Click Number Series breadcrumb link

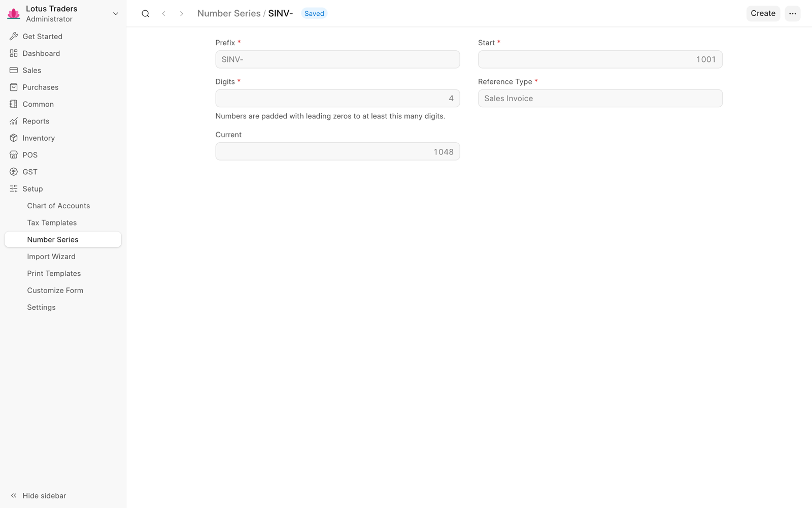point(229,14)
